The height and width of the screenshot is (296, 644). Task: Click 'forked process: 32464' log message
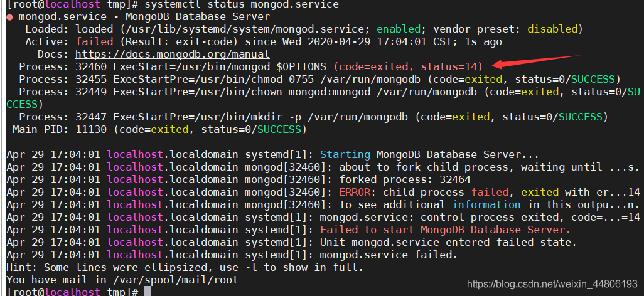point(405,179)
